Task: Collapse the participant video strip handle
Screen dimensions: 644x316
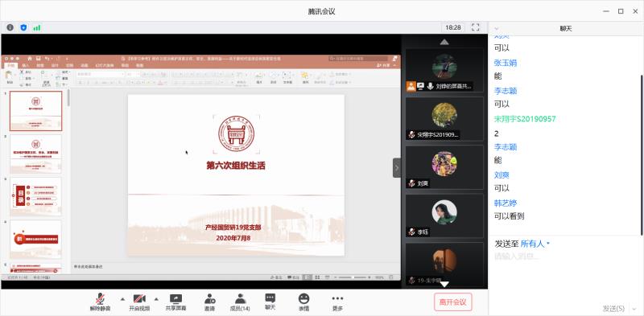Action: (397, 167)
